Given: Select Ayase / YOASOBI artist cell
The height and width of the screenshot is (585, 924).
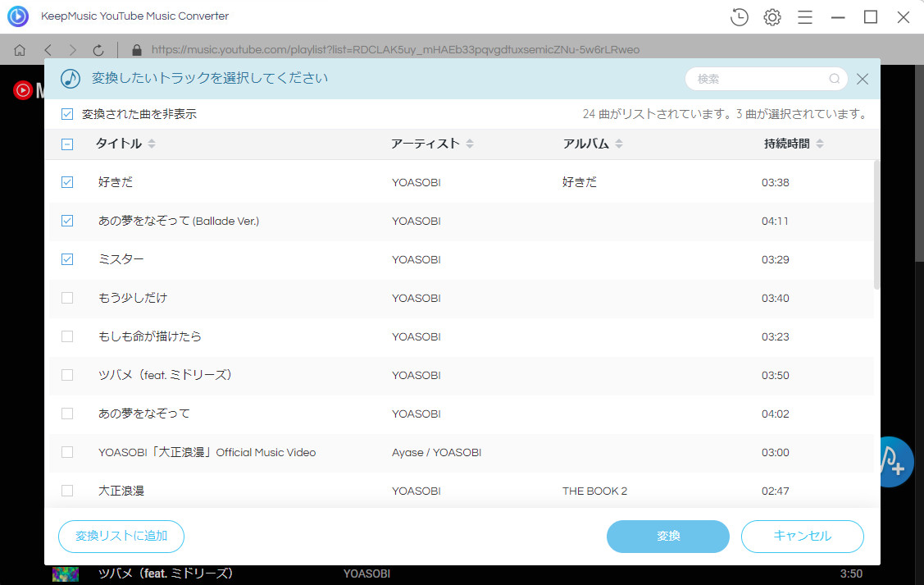Looking at the screenshot, I should pyautogui.click(x=437, y=452).
